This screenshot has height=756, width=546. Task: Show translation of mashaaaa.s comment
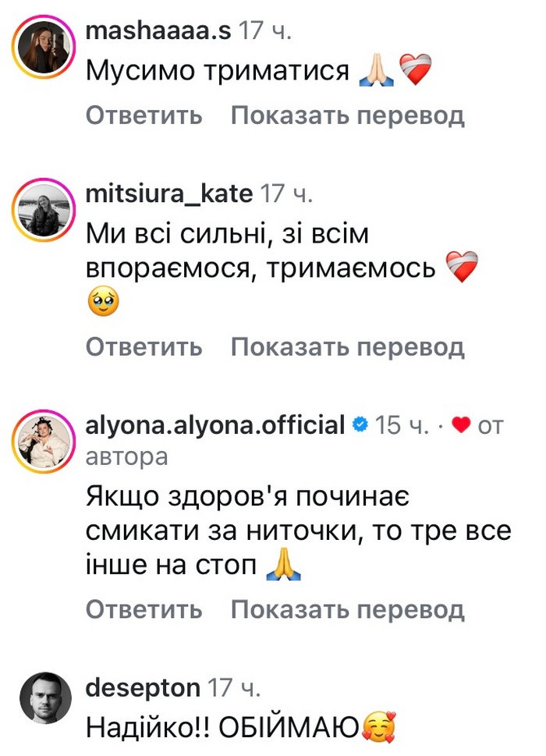[348, 115]
